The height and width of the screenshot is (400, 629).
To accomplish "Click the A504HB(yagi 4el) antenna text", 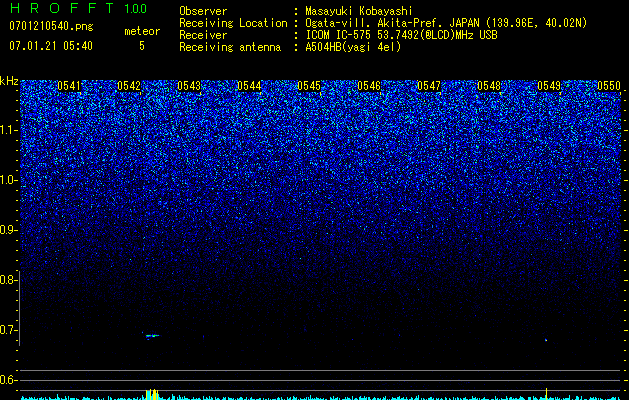I will 353,47.
